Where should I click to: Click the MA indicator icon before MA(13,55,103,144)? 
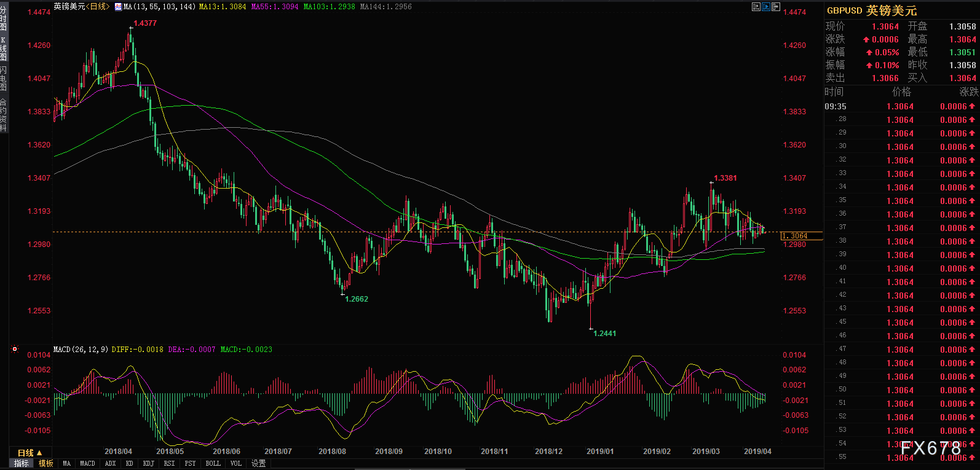(x=118, y=7)
